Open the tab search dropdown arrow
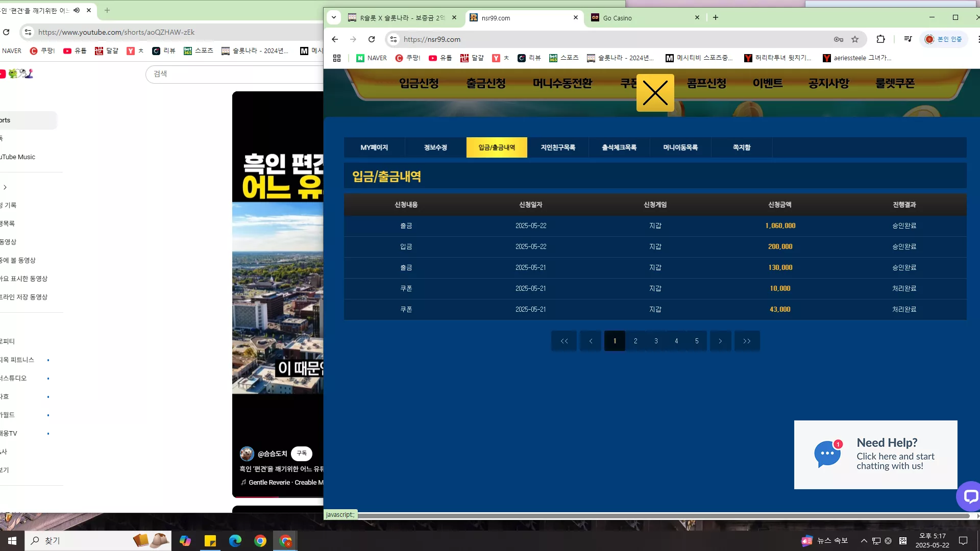 point(334,17)
